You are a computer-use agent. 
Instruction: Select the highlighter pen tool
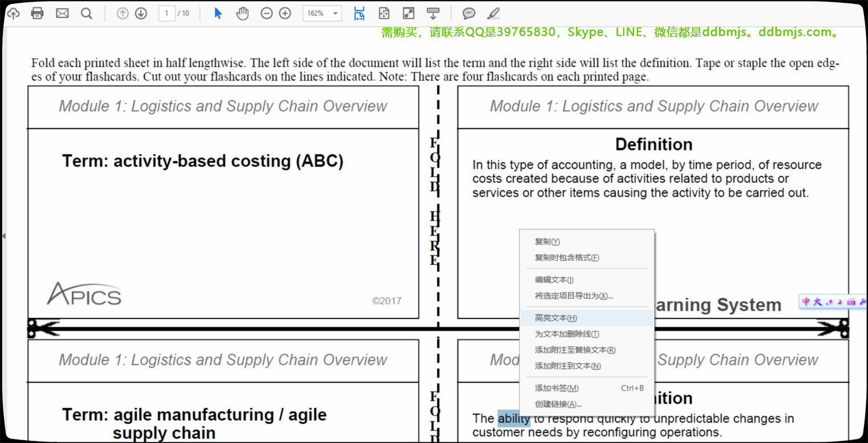click(494, 13)
